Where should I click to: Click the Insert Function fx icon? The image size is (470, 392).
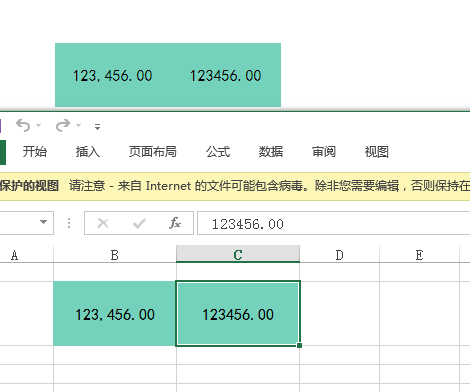pyautogui.click(x=175, y=223)
